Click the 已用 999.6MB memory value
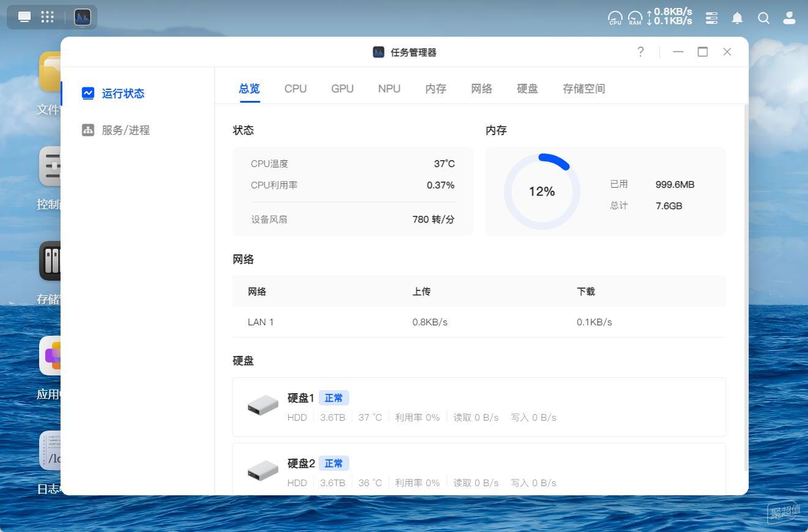Viewport: 808px width, 532px height. tap(675, 184)
